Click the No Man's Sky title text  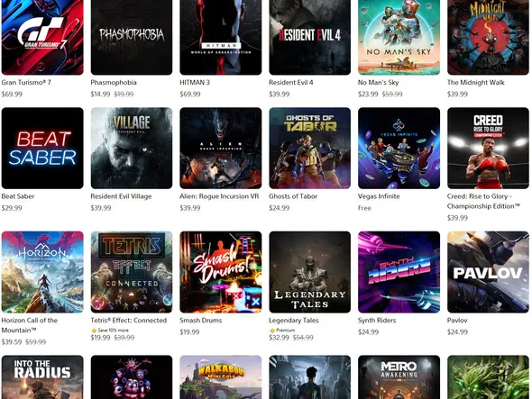(x=379, y=82)
